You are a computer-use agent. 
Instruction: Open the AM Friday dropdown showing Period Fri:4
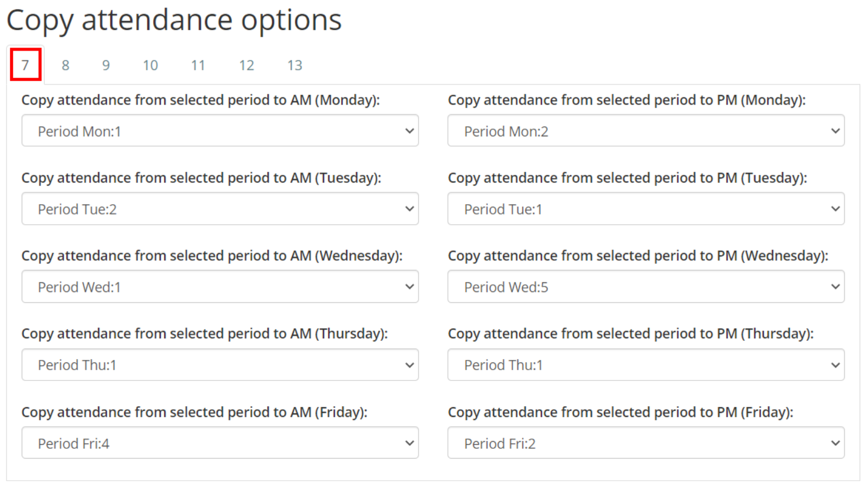click(x=220, y=443)
